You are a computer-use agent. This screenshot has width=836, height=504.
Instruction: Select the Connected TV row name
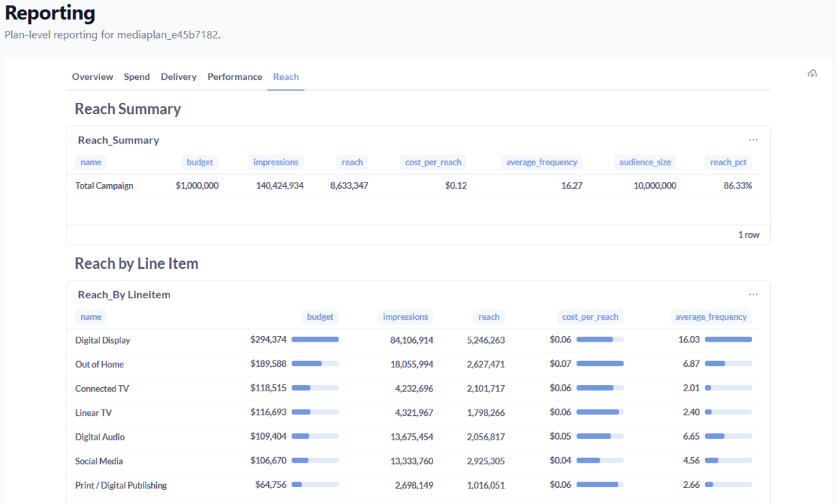pos(102,388)
